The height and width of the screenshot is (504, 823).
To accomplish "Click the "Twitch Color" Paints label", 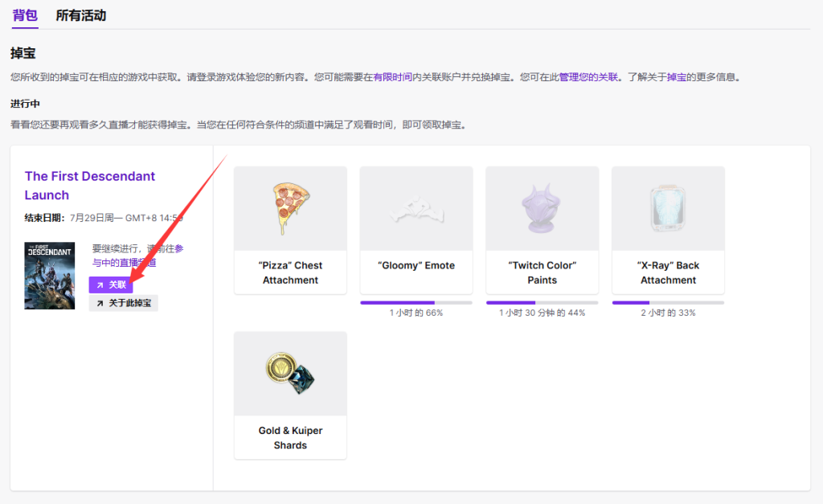I will 543,272.
